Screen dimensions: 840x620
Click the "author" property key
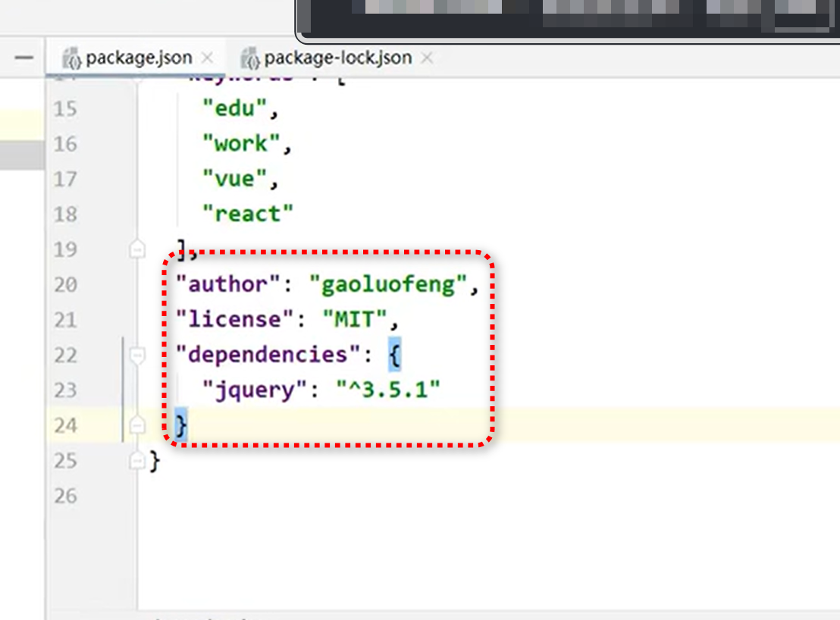click(227, 284)
